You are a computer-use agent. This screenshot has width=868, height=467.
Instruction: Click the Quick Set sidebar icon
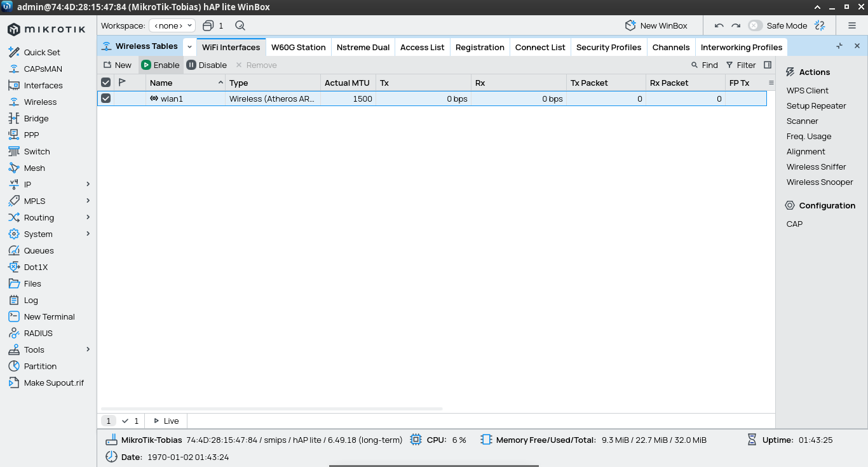point(13,52)
